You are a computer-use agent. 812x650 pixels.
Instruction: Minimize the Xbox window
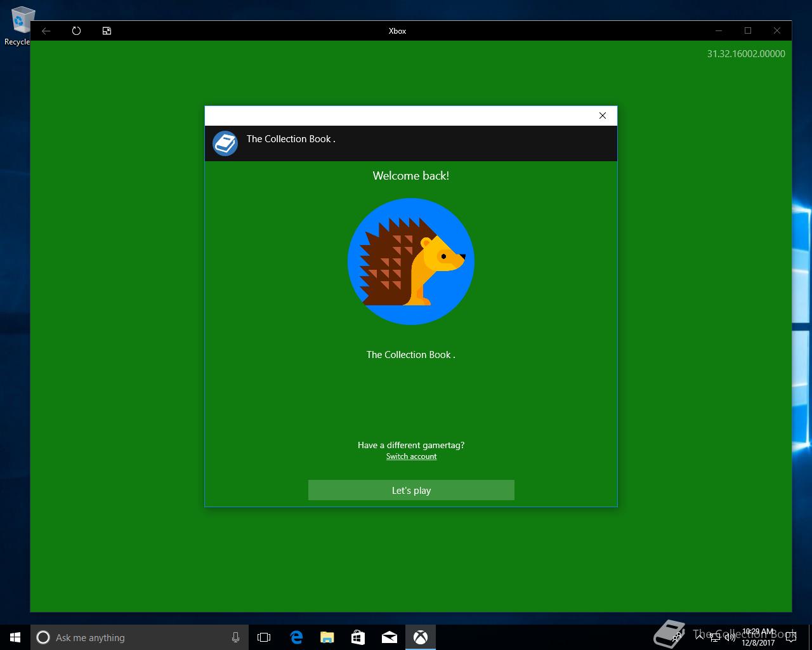click(719, 30)
